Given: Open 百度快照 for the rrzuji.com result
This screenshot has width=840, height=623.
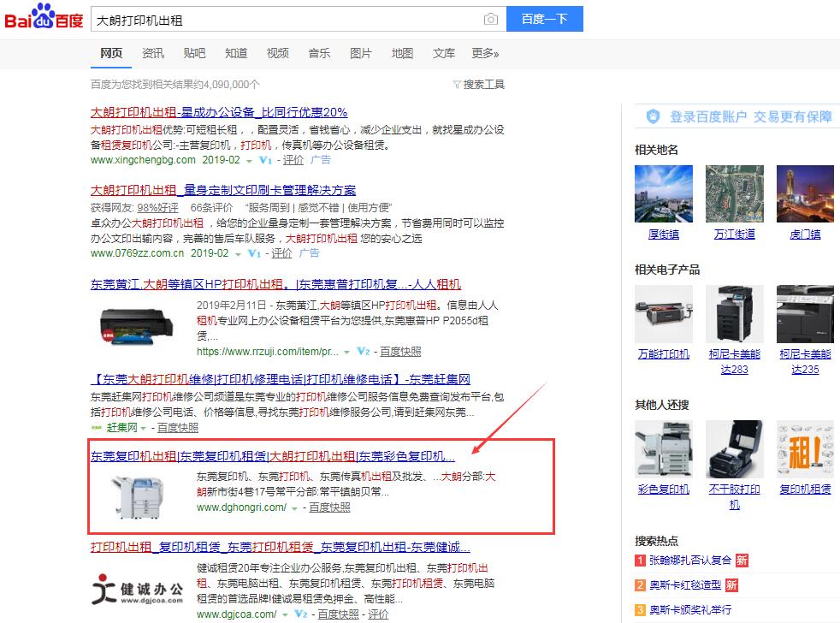Looking at the screenshot, I should [x=400, y=352].
